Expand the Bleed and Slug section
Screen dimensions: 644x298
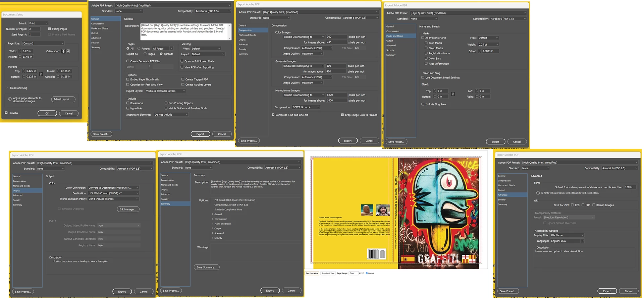point(7,88)
